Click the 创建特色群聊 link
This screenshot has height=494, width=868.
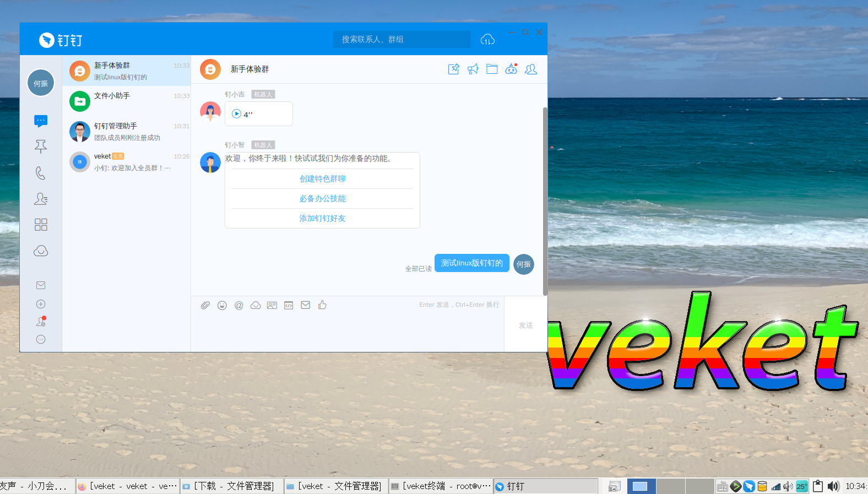[323, 179]
